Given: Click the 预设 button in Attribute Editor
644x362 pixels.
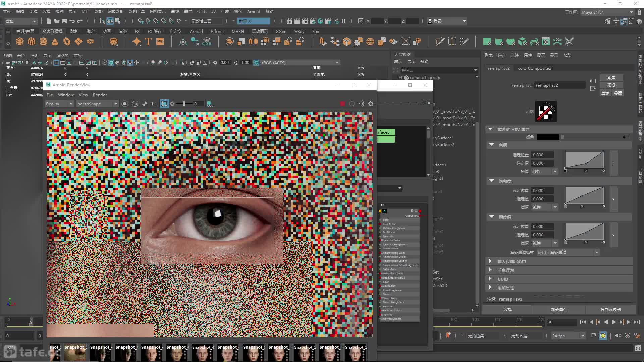Looking at the screenshot, I should coord(611,85).
